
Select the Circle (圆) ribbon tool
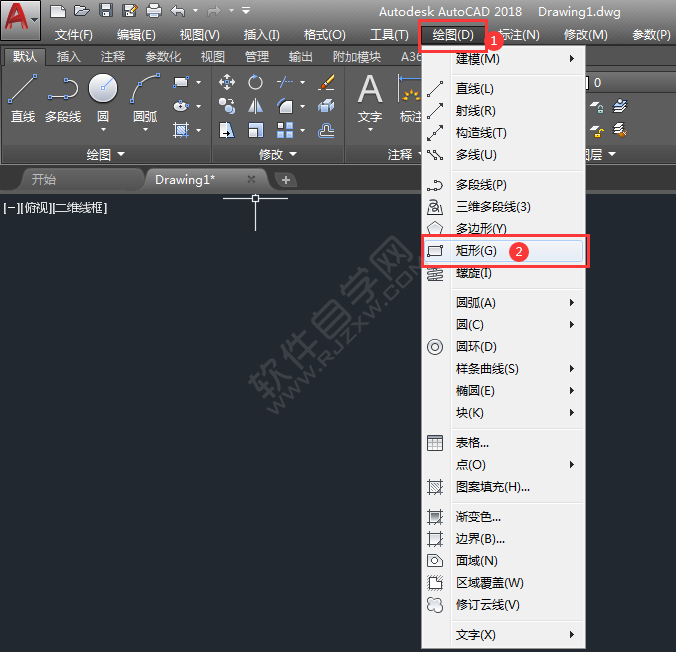(x=103, y=97)
